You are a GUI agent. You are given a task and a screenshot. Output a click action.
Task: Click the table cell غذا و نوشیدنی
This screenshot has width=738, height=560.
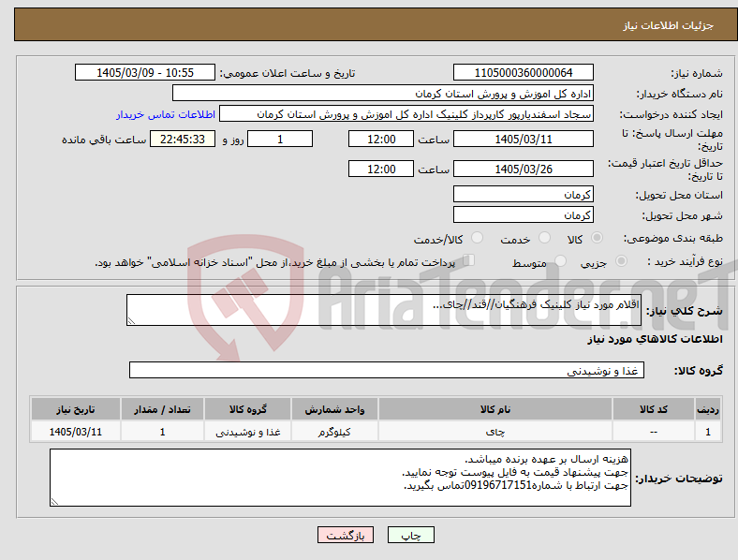click(x=247, y=432)
